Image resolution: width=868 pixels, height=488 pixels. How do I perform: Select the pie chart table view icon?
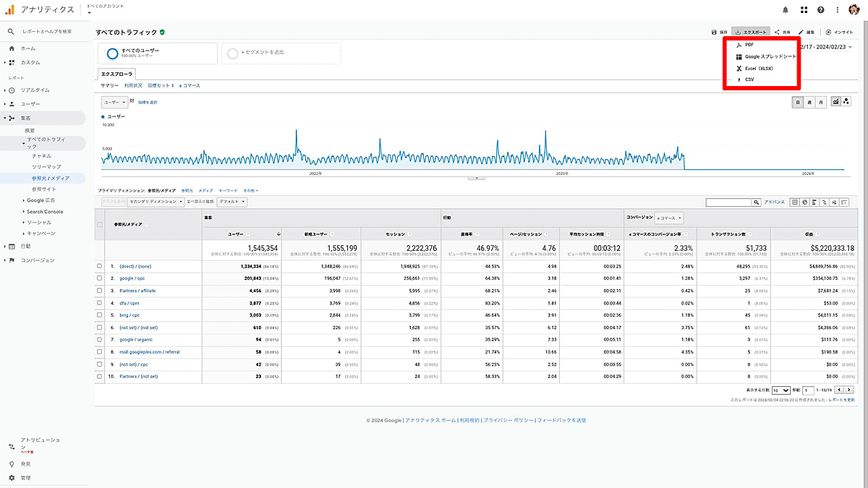coord(805,202)
